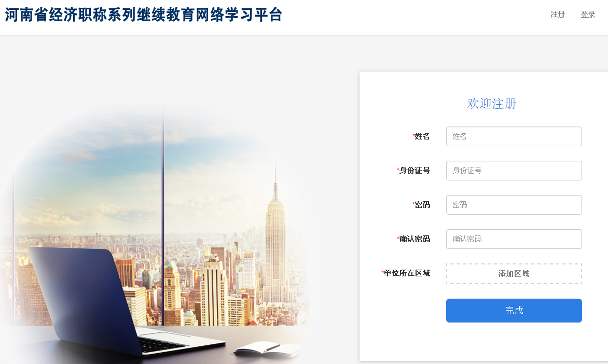Submit the form with the 完成 button
This screenshot has width=608, height=364.
pyautogui.click(x=514, y=311)
